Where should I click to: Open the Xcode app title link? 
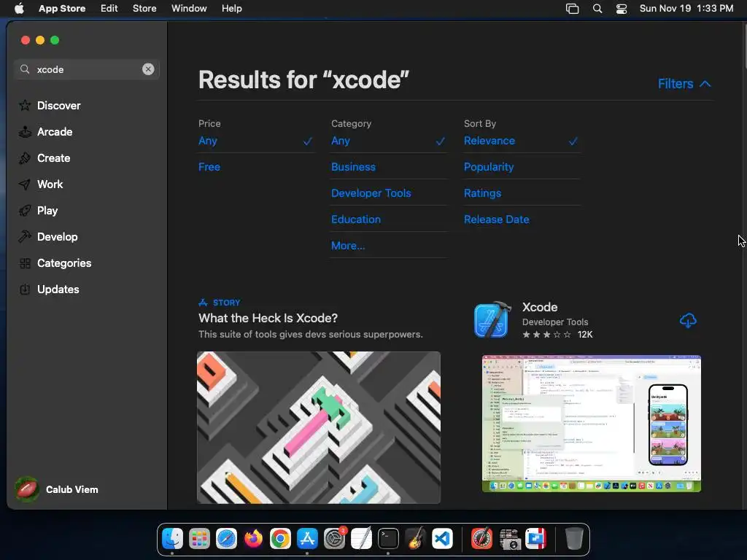[x=540, y=307]
